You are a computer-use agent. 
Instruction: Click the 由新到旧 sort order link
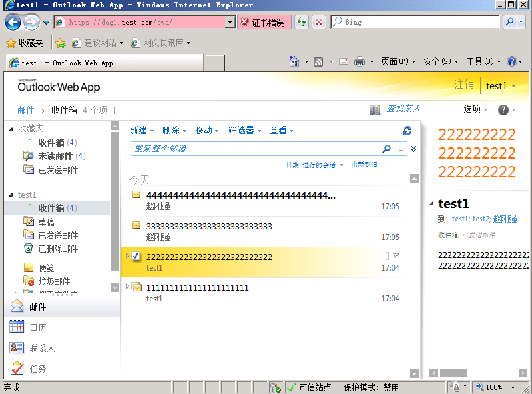[x=364, y=165]
